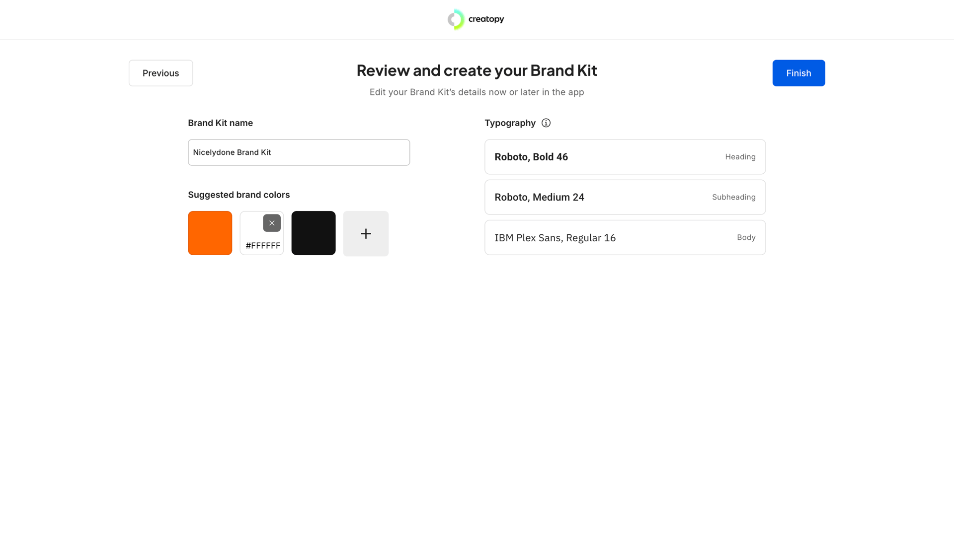Click the Finish button
954x560 pixels.
[798, 72]
